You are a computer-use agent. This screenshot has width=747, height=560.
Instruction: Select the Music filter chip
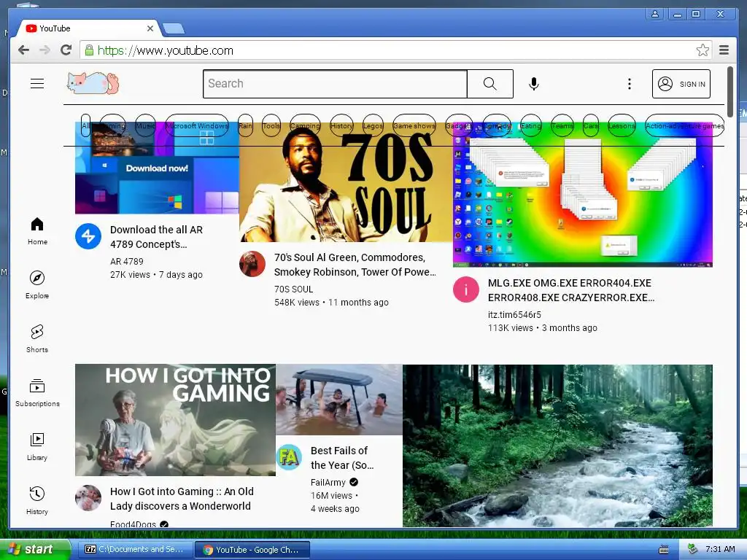(145, 125)
